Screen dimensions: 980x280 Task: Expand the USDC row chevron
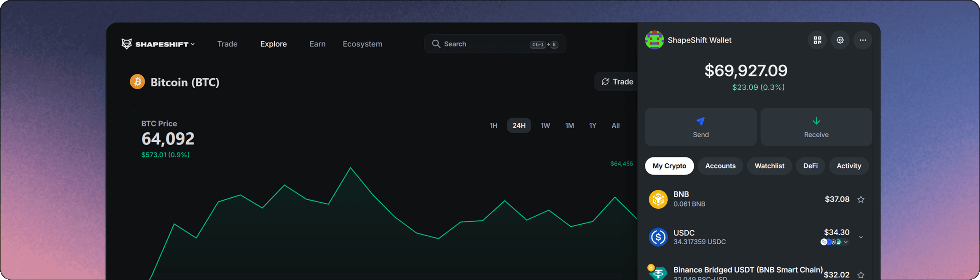pyautogui.click(x=861, y=237)
